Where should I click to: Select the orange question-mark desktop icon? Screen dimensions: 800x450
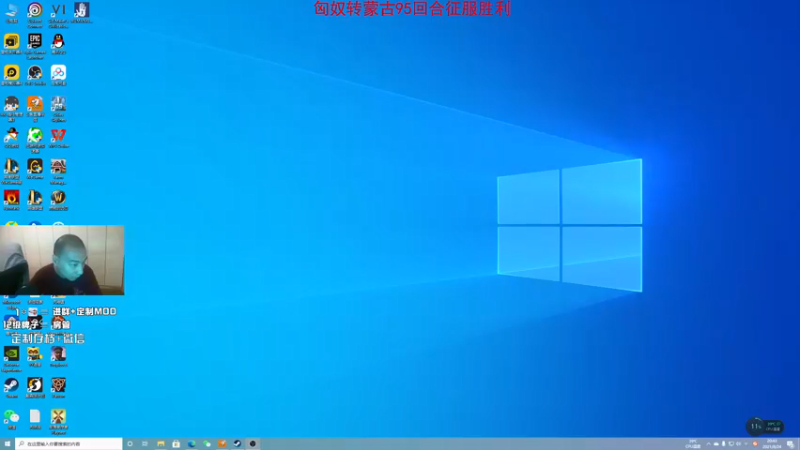[x=35, y=108]
